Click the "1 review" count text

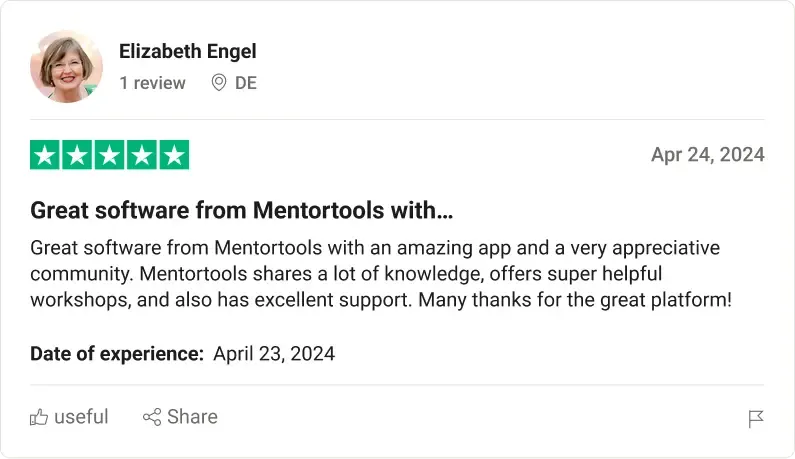pyautogui.click(x=152, y=83)
